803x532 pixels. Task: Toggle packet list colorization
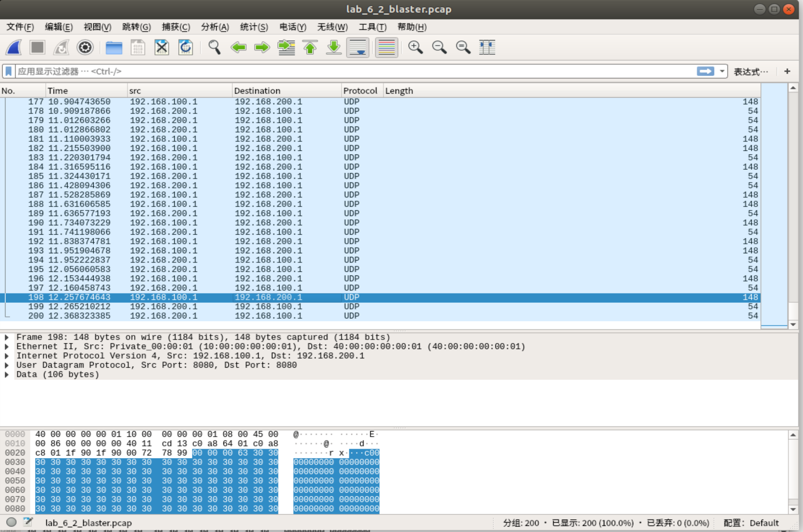387,47
